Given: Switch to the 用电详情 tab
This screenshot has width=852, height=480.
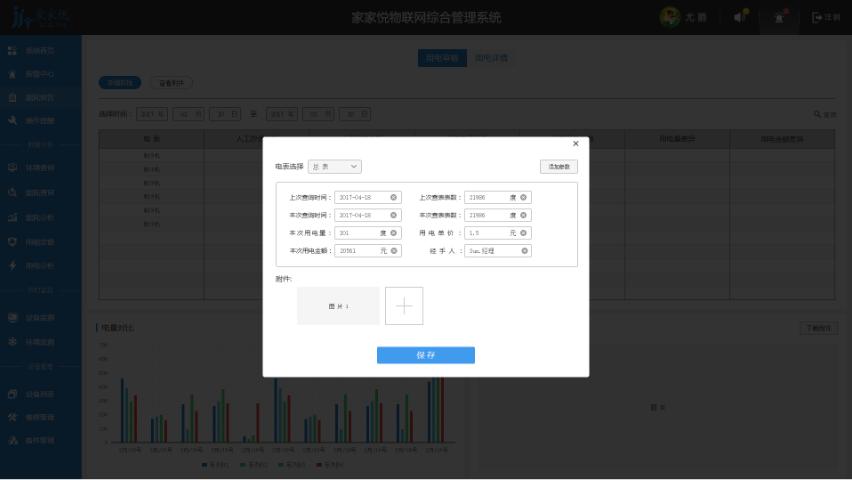Looking at the screenshot, I should pos(491,58).
